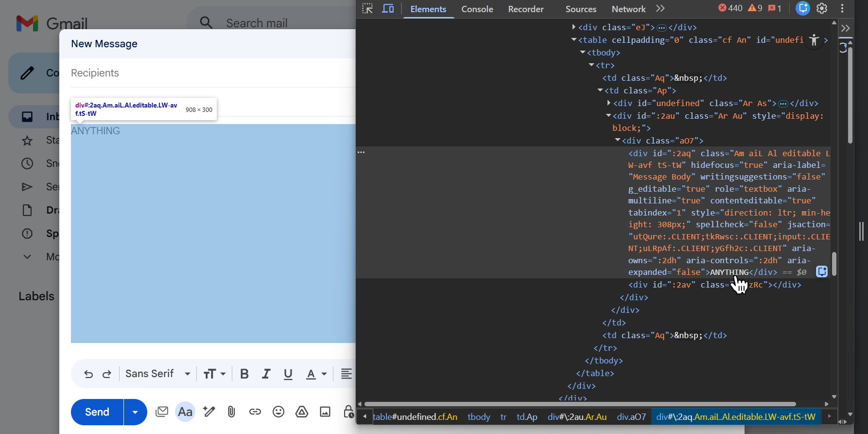Insert a link

pyautogui.click(x=255, y=412)
